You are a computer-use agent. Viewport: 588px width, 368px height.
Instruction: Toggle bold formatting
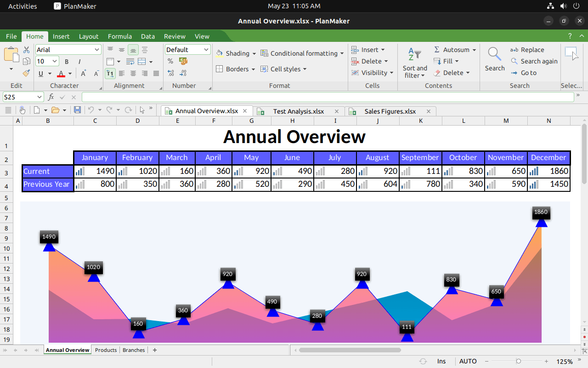66,61
